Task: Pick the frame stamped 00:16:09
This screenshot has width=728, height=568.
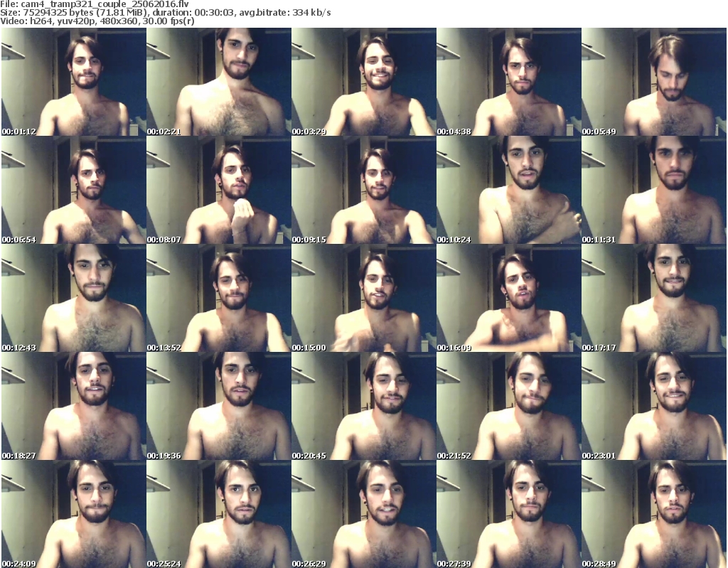Action: pyautogui.click(x=509, y=298)
